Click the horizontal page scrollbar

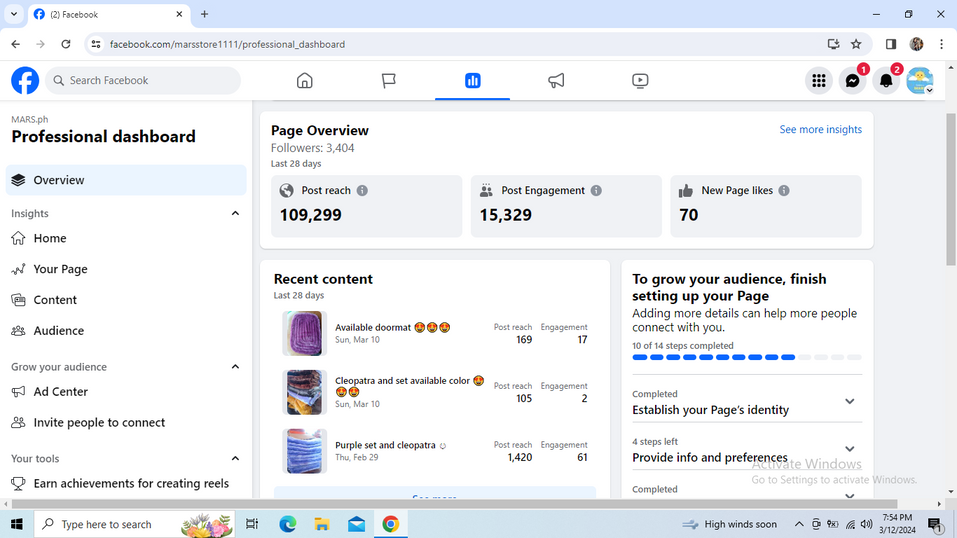point(455,504)
